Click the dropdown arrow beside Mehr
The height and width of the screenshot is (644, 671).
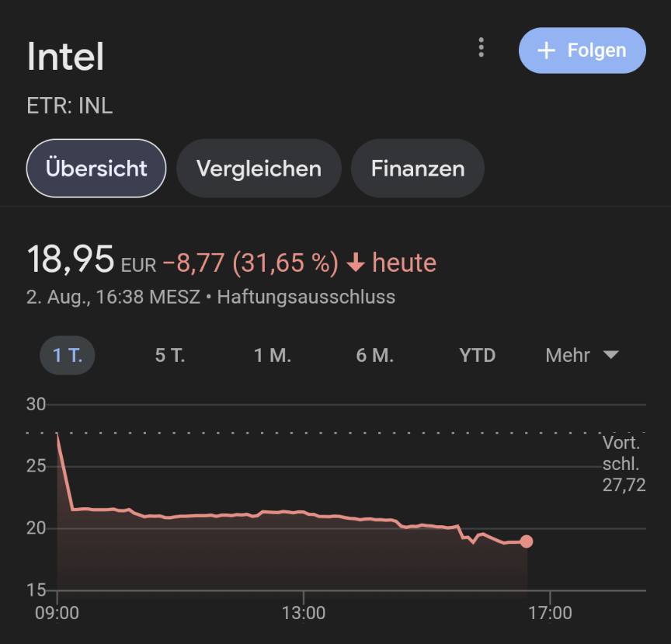[x=611, y=355]
